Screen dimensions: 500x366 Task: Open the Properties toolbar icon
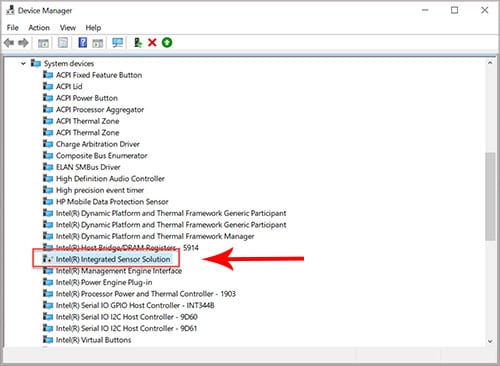click(63, 43)
